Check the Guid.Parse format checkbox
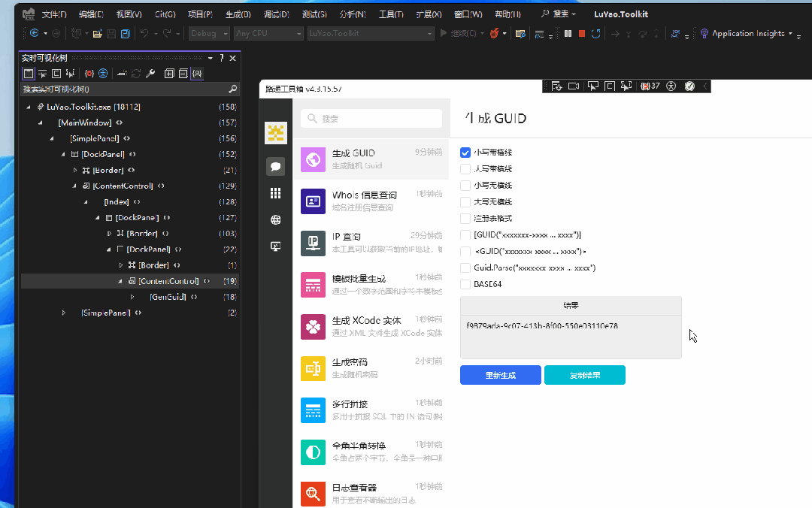The image size is (812, 508). [x=465, y=268]
